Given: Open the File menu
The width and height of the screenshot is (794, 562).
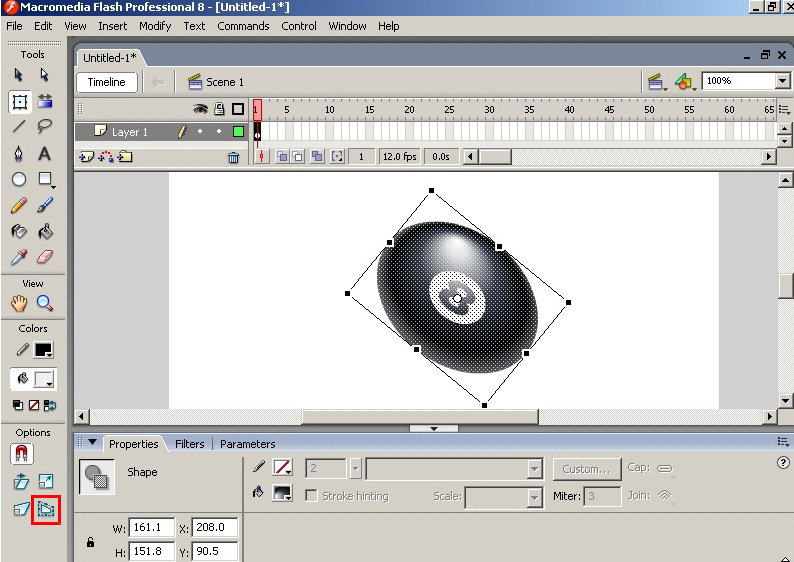Looking at the screenshot, I should pyautogui.click(x=14, y=26).
